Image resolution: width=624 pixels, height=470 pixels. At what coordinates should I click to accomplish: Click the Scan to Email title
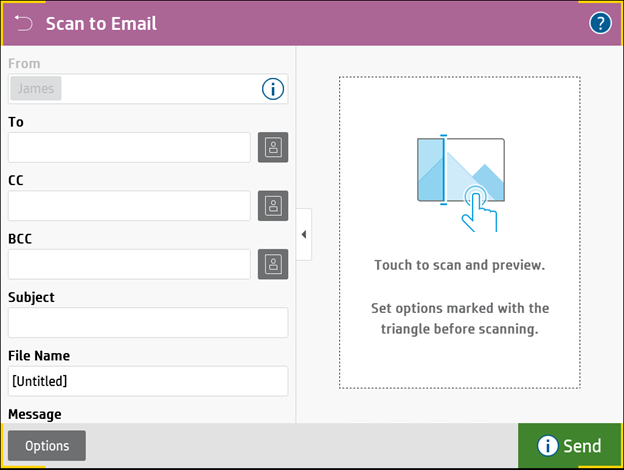tap(101, 23)
